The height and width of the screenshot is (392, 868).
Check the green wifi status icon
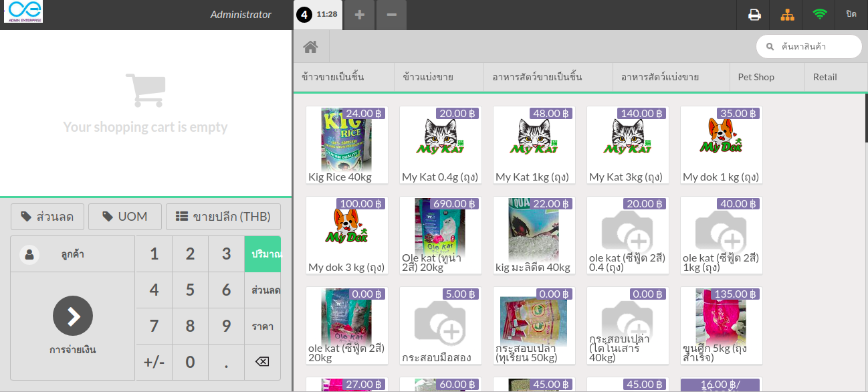pyautogui.click(x=820, y=14)
